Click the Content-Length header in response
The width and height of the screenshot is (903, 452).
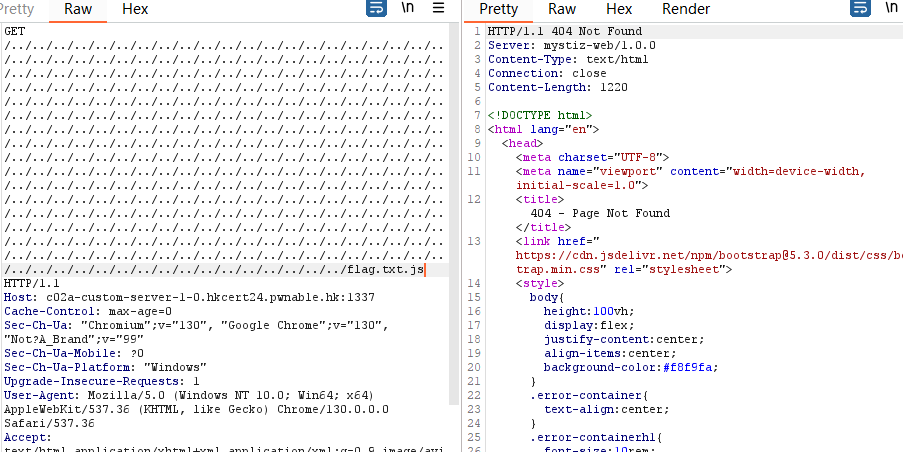(x=558, y=88)
